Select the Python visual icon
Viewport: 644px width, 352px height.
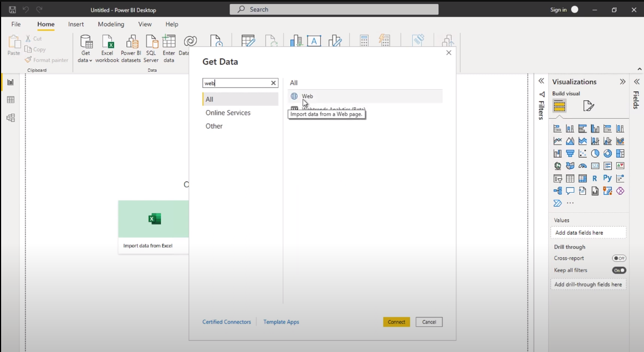pos(607,178)
